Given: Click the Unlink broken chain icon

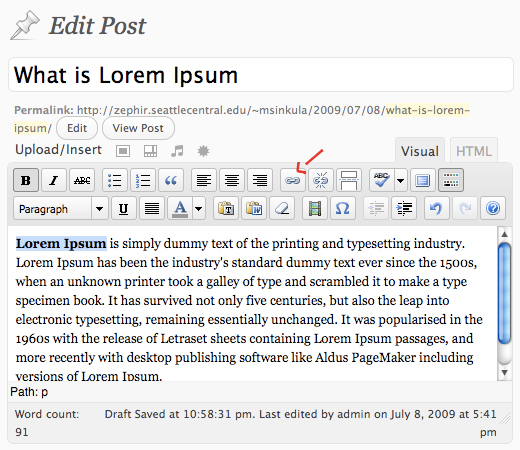Looking at the screenshot, I should pos(321,180).
